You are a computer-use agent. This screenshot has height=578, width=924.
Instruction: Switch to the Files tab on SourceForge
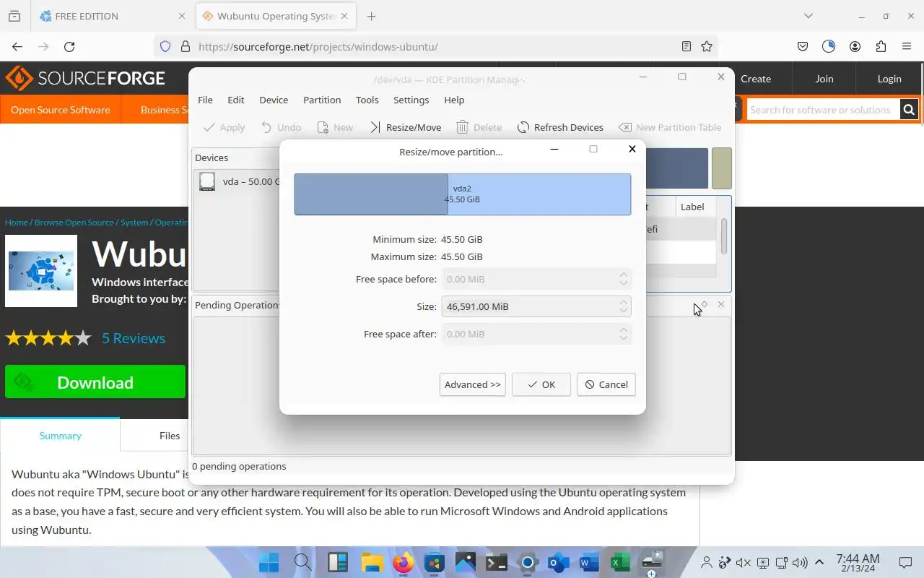point(170,436)
